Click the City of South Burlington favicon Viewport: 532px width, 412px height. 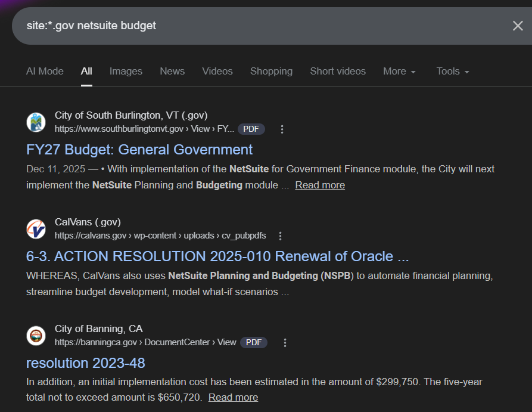(x=36, y=122)
